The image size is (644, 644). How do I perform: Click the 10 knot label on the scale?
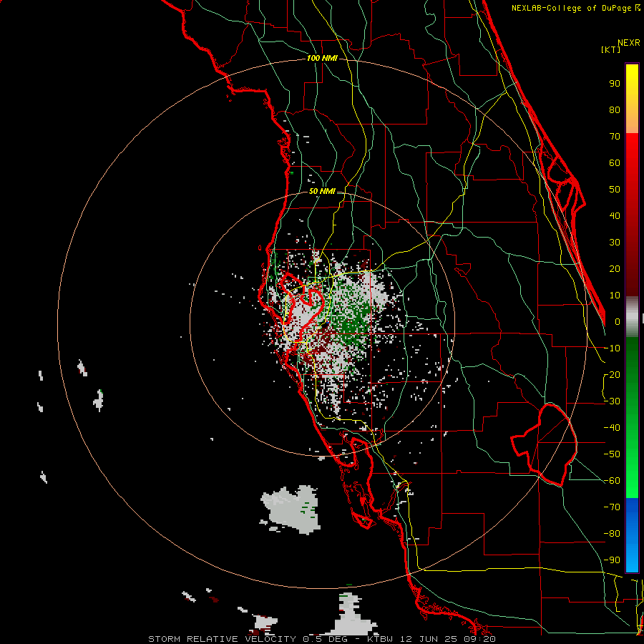[615, 296]
